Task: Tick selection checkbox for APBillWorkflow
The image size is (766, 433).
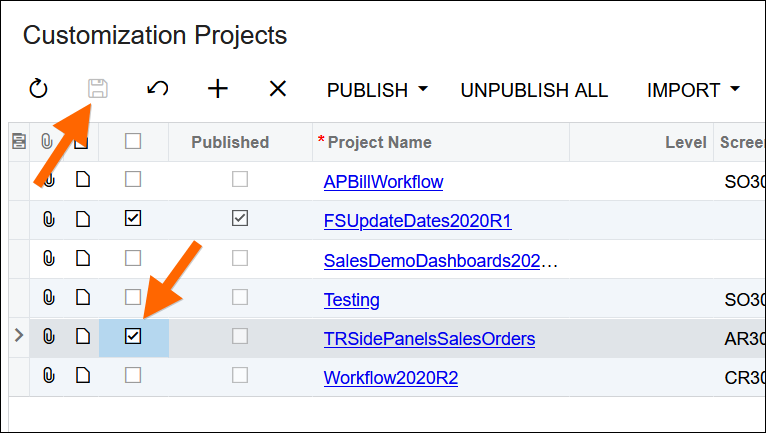Action: [133, 180]
